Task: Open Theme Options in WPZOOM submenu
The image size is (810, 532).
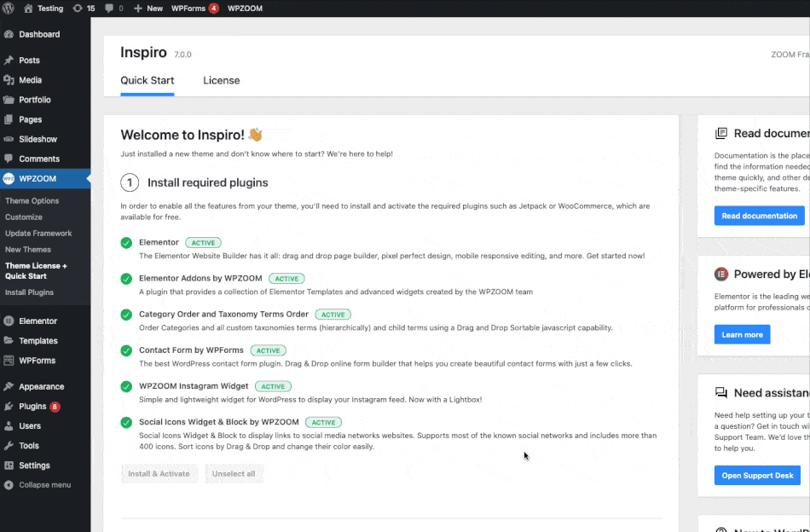Action: tap(32, 201)
